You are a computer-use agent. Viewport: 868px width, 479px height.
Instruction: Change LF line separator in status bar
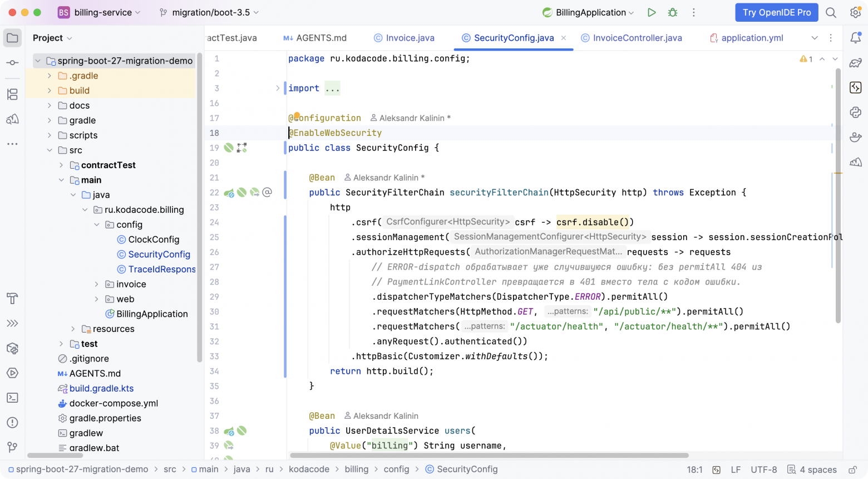click(736, 470)
